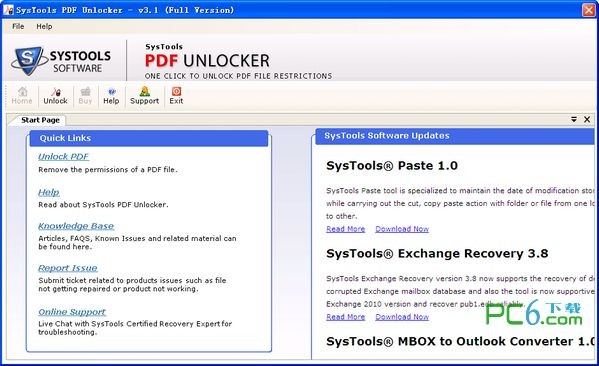The height and width of the screenshot is (366, 599).
Task: Click 'Remove the permissions of a PDF file.' text
Action: tap(108, 169)
